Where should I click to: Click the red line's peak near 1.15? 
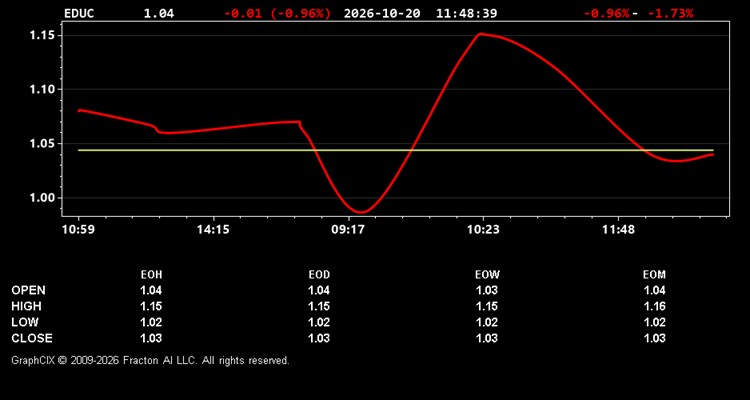point(481,34)
